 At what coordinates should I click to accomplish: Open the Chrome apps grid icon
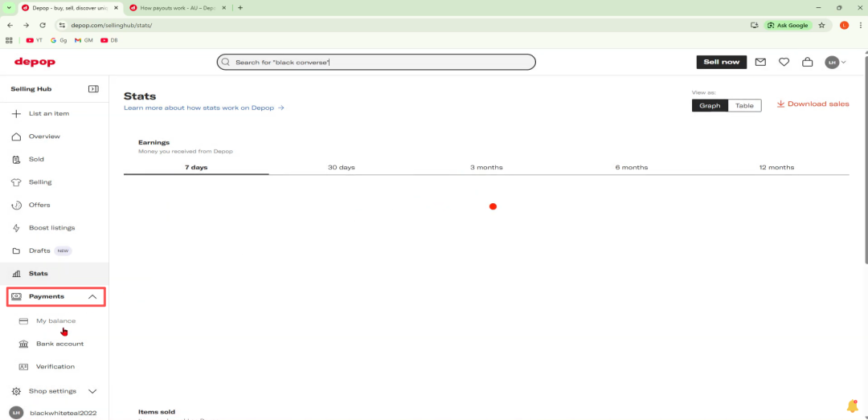coord(9,40)
